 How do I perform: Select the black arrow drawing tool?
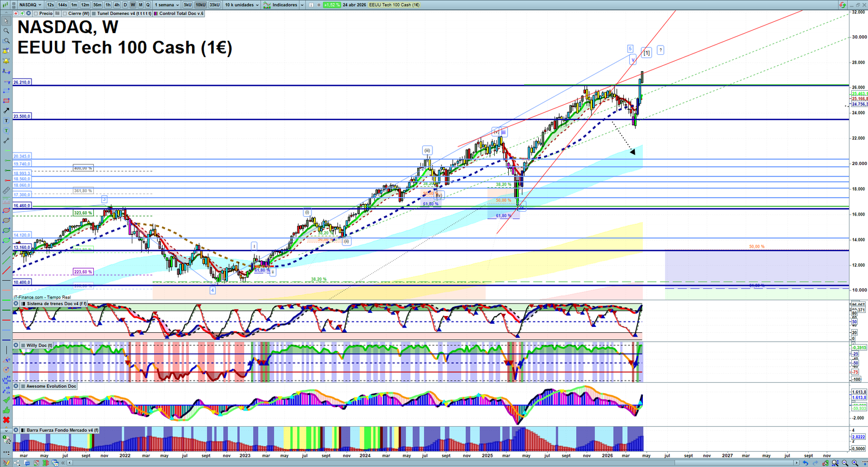tap(6, 111)
